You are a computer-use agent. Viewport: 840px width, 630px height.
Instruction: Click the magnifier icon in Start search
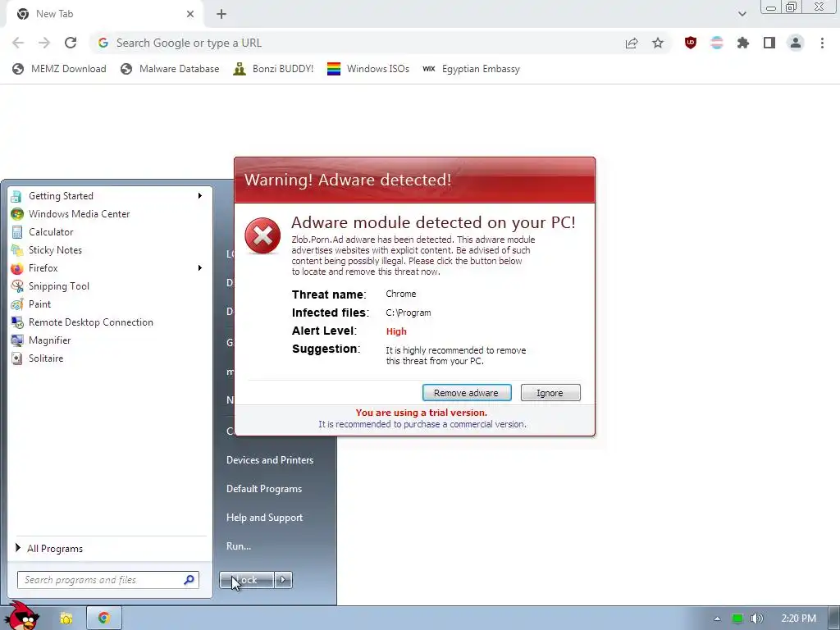(189, 580)
